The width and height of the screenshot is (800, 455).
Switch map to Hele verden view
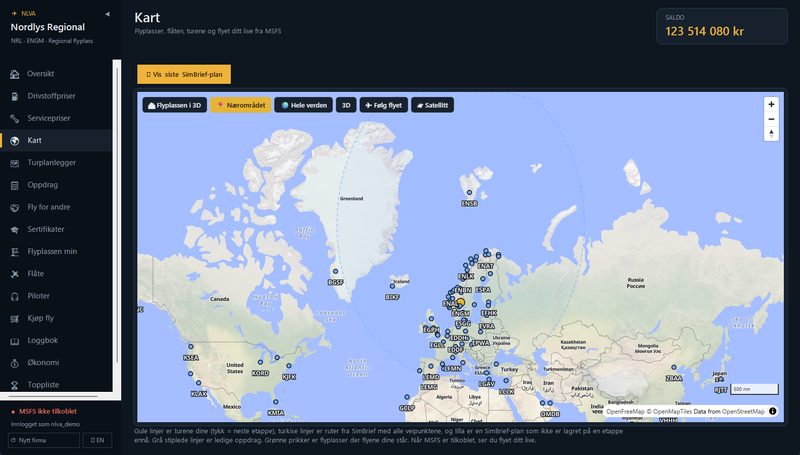click(304, 105)
